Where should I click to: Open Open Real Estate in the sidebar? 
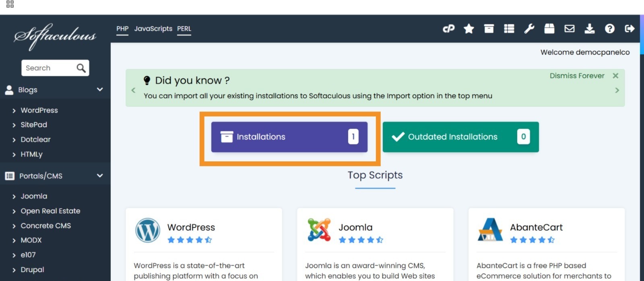(x=50, y=211)
